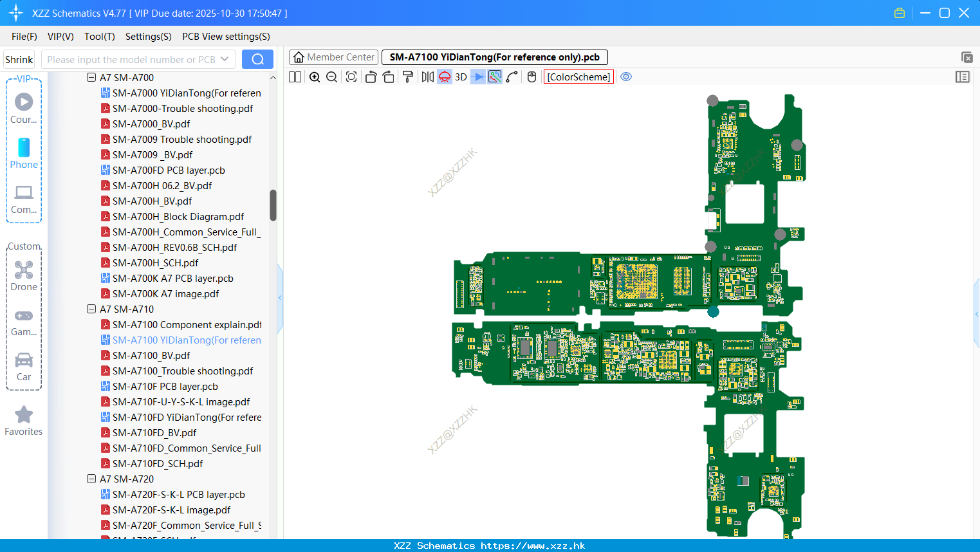The image size is (980, 552).
Task: Open the model number search dropdown arrow
Action: [x=225, y=59]
